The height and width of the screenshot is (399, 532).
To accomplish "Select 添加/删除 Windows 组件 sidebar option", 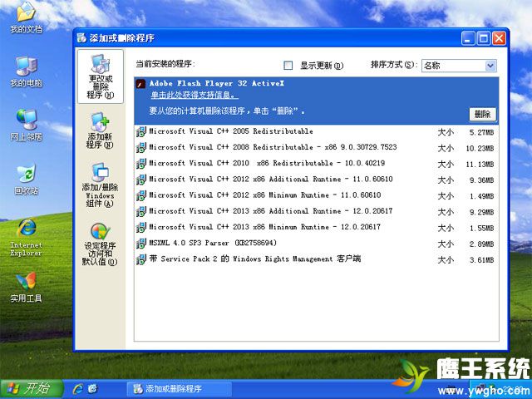I will [x=100, y=185].
